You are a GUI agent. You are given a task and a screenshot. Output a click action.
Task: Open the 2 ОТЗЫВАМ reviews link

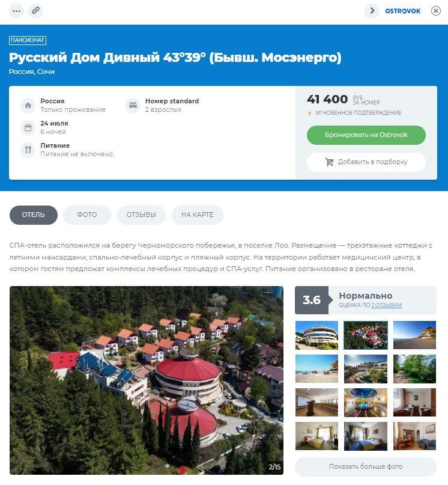[386, 305]
